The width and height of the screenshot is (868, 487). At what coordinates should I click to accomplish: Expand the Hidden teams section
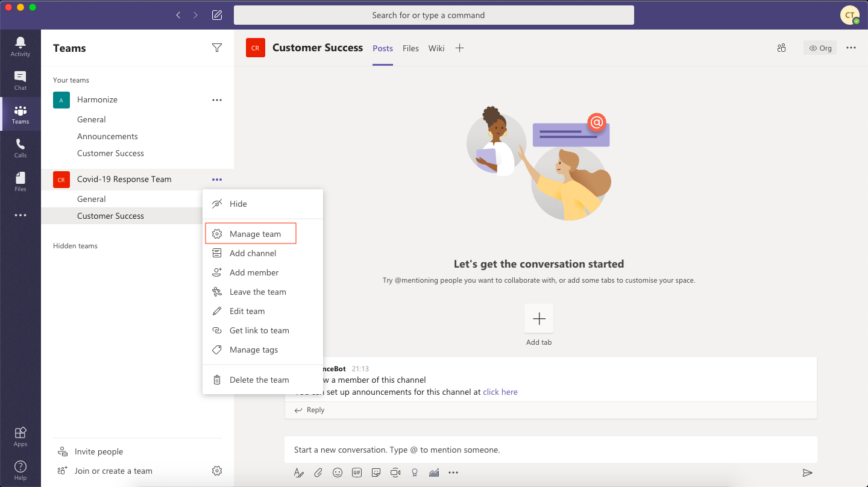[75, 246]
